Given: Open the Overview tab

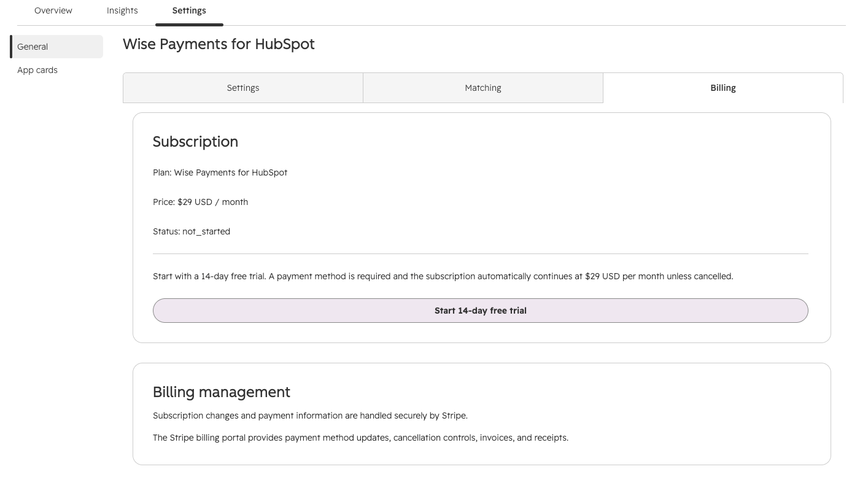Looking at the screenshot, I should coord(53,10).
